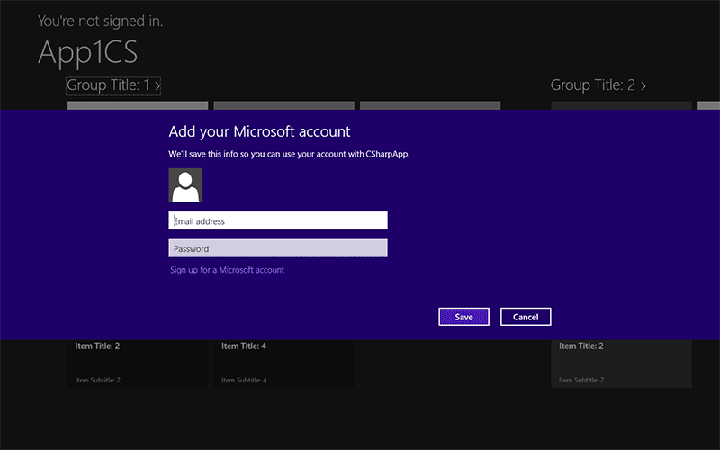Click the Email address input field
Screen dimensions: 720x450
(x=278, y=220)
